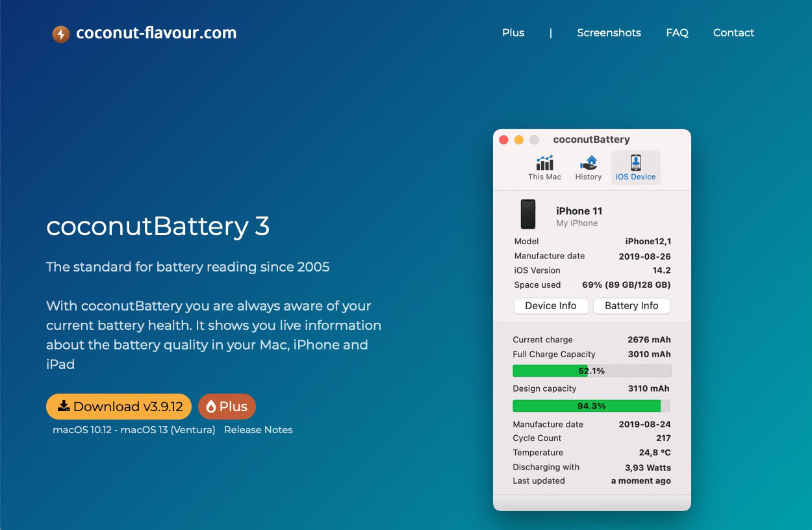Click the 2019-08-26 manufacture date value

pyautogui.click(x=645, y=257)
